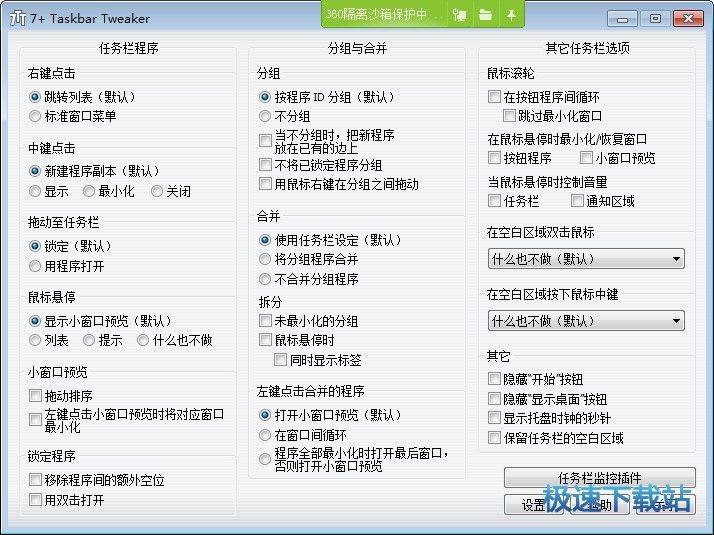Expand the middle-click on empty space dropdown

(x=585, y=321)
